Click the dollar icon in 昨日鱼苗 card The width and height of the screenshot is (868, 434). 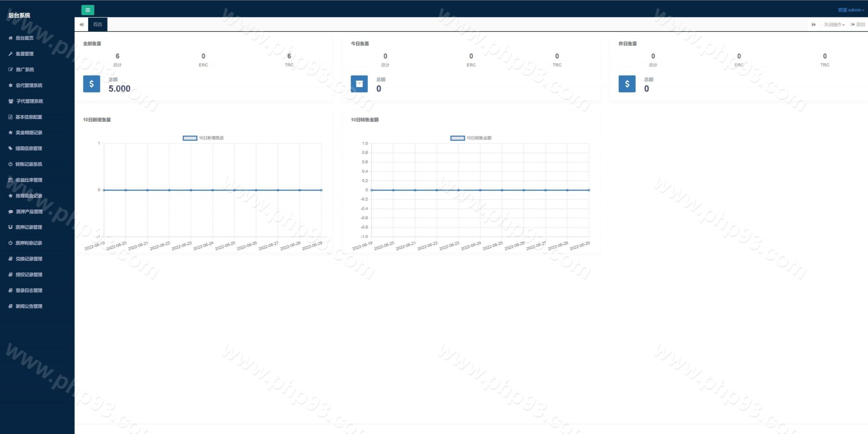pyautogui.click(x=627, y=84)
